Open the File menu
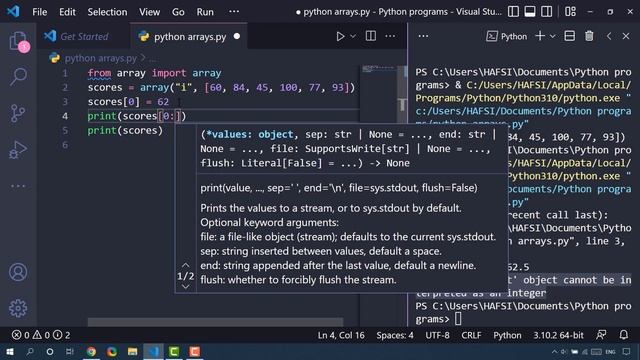Screen dimensions: 640x360 point(40,12)
